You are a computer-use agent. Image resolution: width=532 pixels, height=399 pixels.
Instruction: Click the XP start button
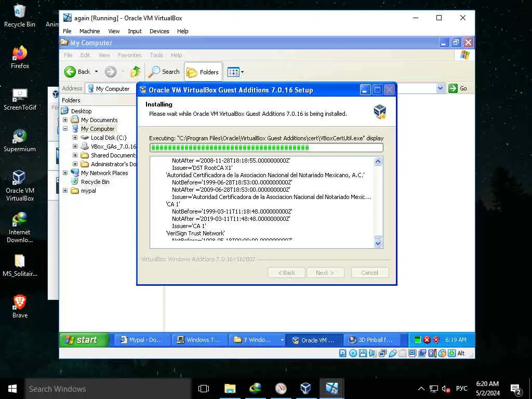coord(84,340)
